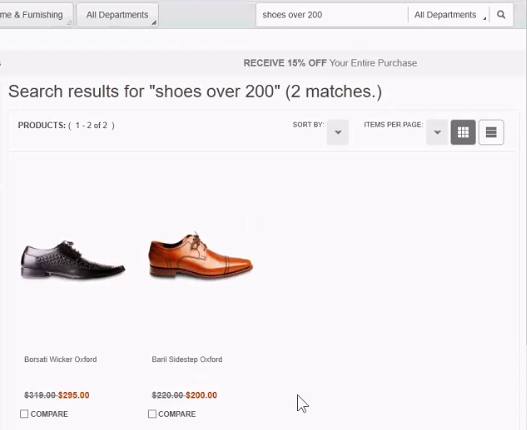Click the $200.00 sale price
Viewport: 527px width, 430px height.
pos(201,395)
